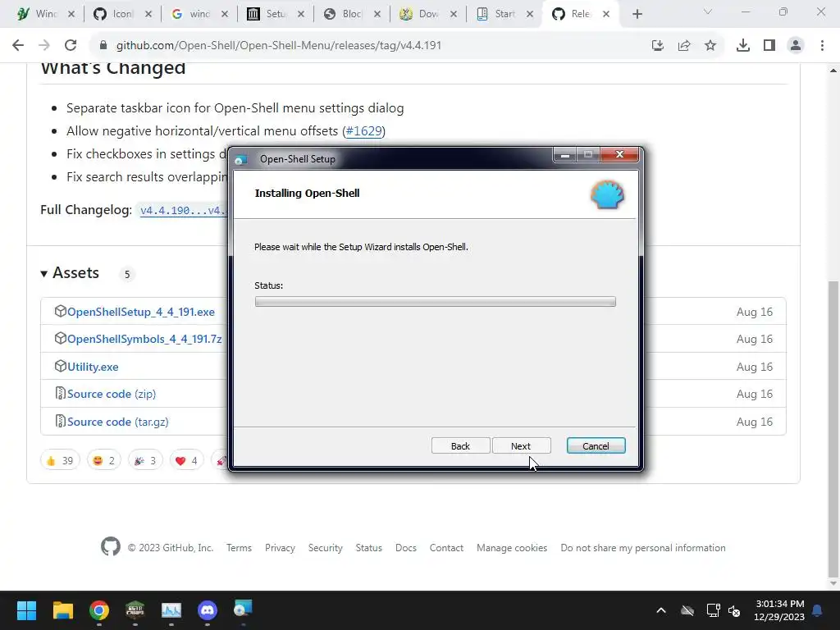The width and height of the screenshot is (840, 630).
Task: Click the GitHub logo in footer
Action: (x=111, y=546)
